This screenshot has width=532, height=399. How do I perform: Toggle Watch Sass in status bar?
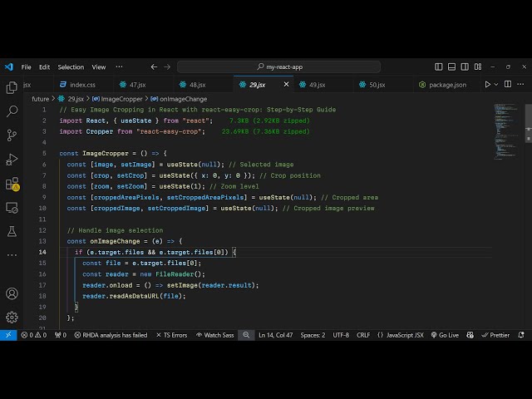pyautogui.click(x=214, y=335)
